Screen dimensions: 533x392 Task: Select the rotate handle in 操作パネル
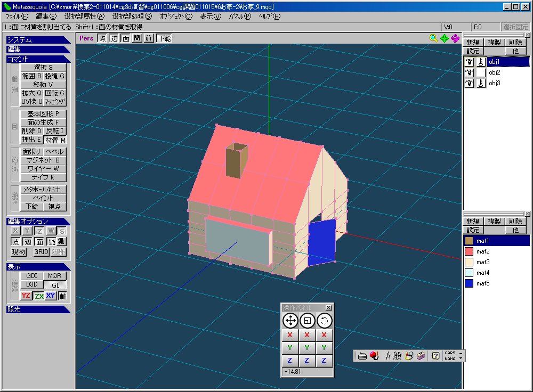tap(324, 320)
